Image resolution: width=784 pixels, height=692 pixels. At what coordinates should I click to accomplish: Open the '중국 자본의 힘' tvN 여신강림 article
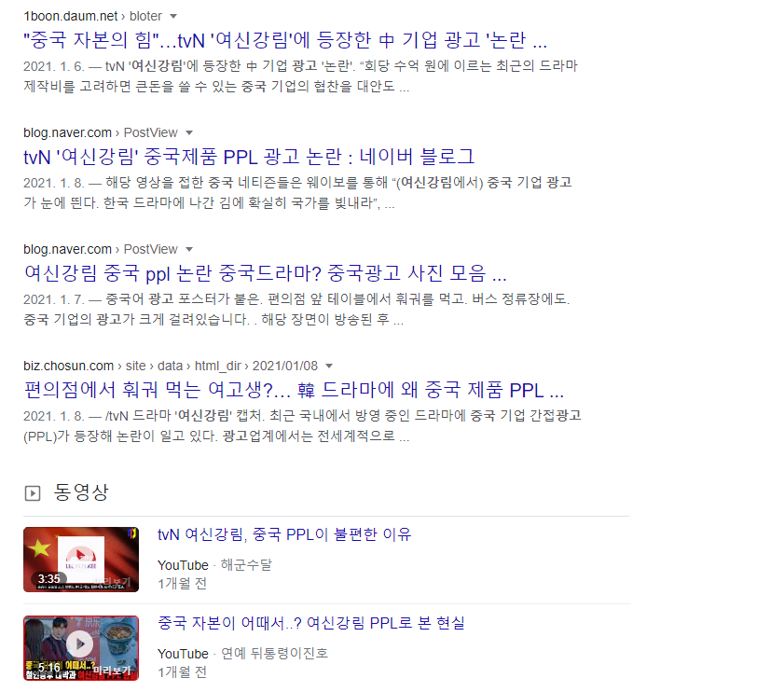(285, 40)
